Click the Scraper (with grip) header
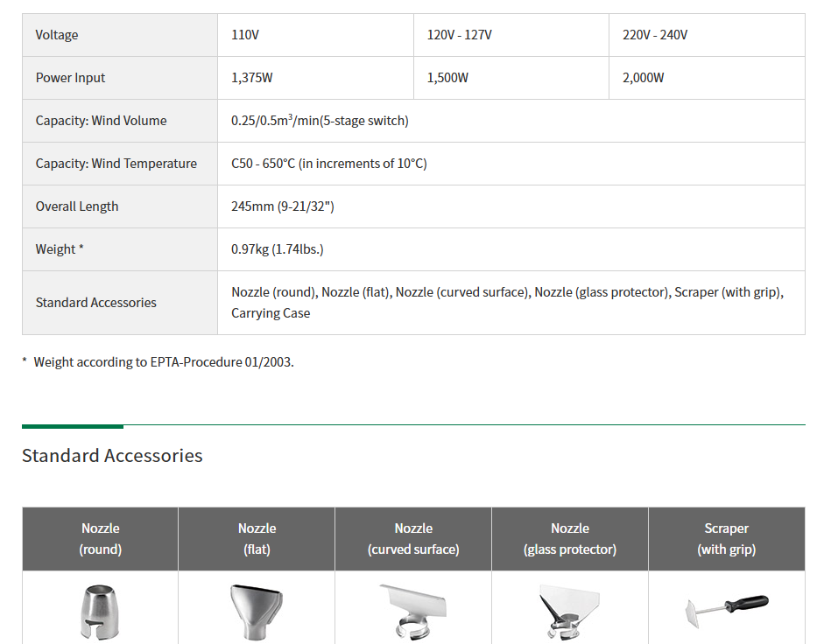This screenshot has width=817, height=644. pos(726,539)
